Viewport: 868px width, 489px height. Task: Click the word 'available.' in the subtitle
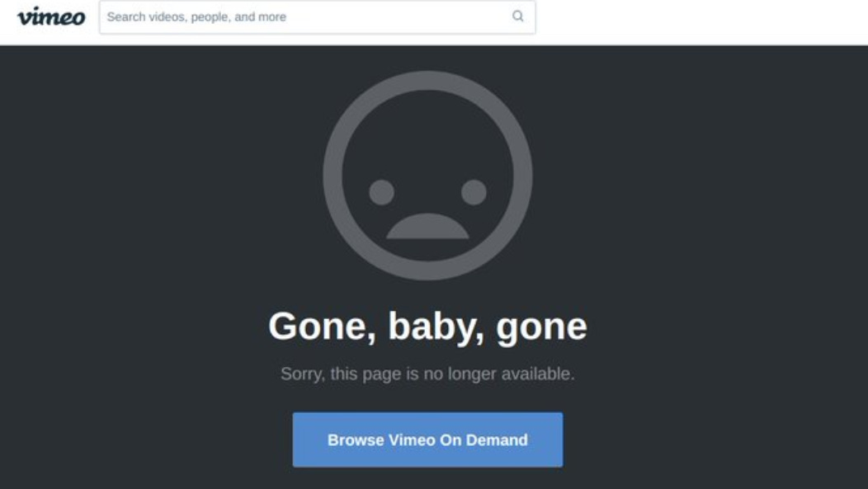538,374
